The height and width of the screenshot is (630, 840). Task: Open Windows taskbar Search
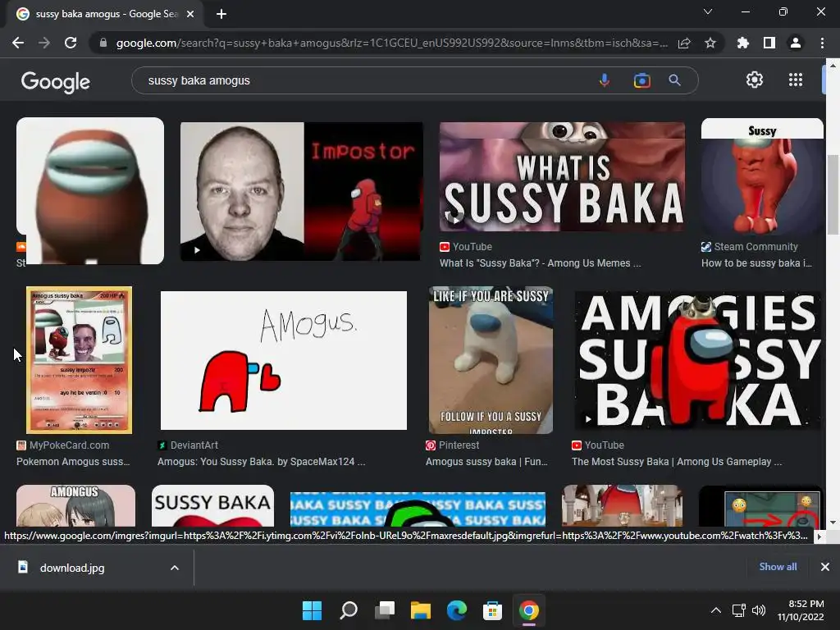(349, 610)
